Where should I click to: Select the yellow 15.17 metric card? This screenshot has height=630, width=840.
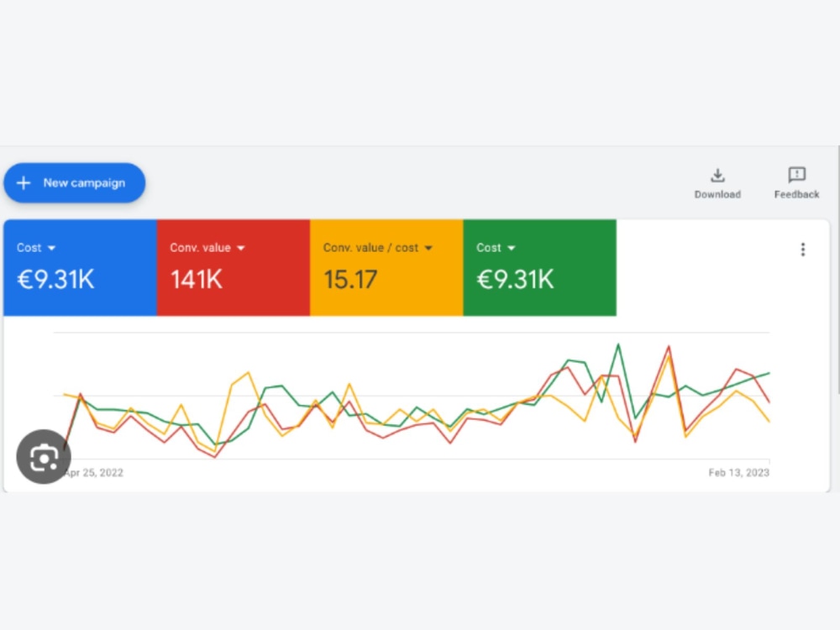pyautogui.click(x=386, y=267)
